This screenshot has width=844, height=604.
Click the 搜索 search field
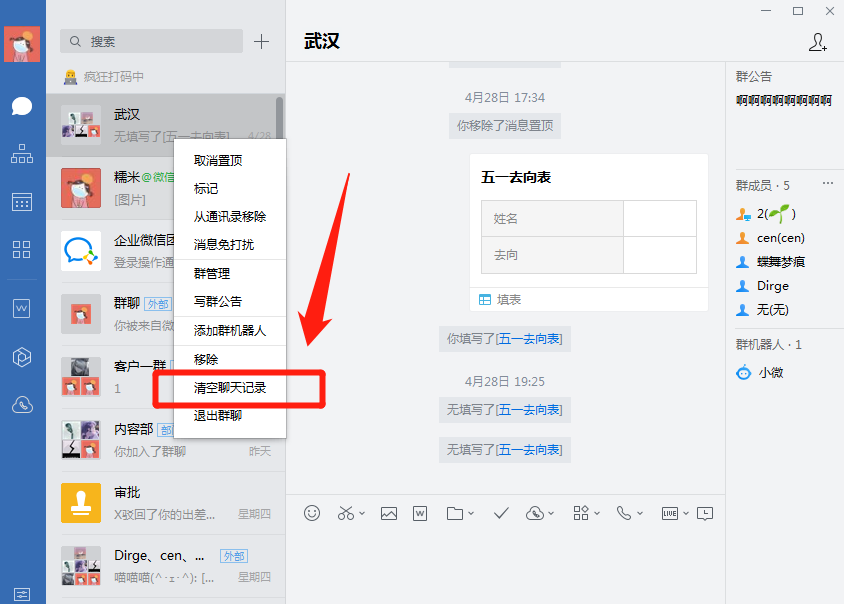(x=151, y=41)
